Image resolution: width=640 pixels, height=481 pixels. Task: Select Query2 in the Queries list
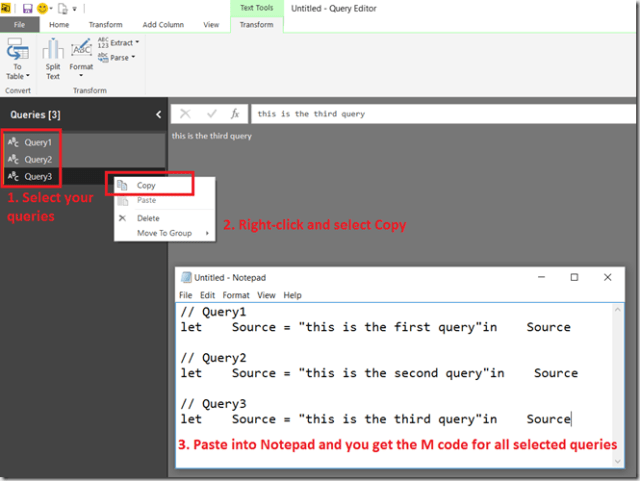click(37, 160)
